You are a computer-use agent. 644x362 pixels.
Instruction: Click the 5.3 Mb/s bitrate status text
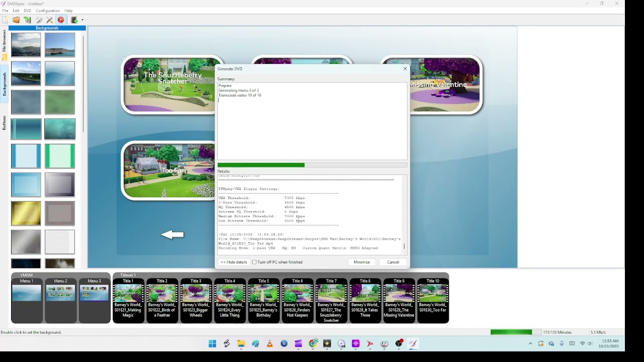(x=598, y=332)
